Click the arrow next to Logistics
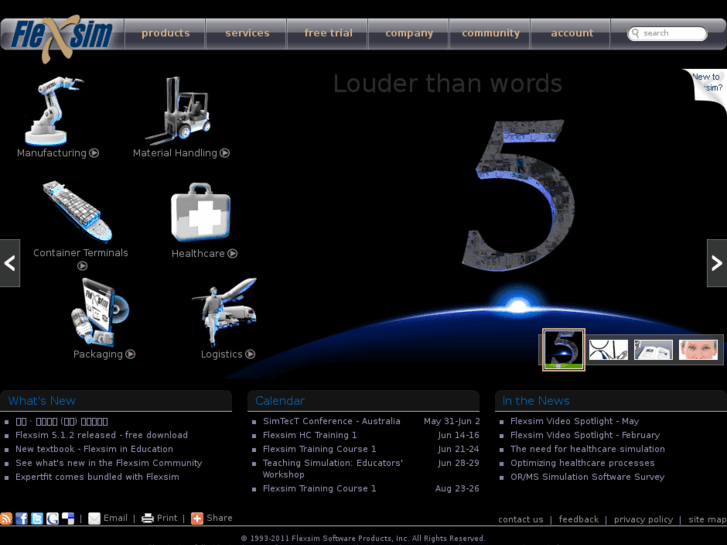 pyautogui.click(x=250, y=354)
